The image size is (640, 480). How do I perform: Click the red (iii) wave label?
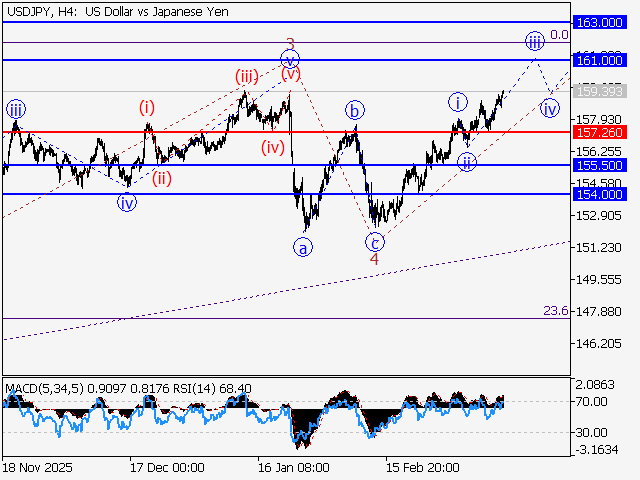246,76
